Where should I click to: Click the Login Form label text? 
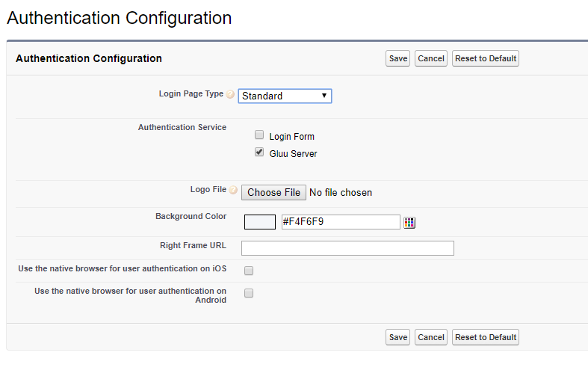[291, 137]
